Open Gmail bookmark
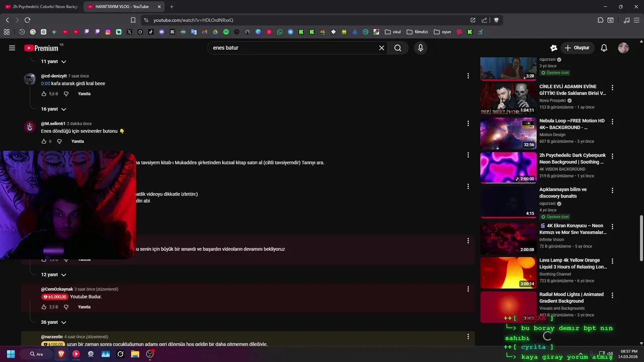The width and height of the screenshot is (644, 362). click(204, 32)
